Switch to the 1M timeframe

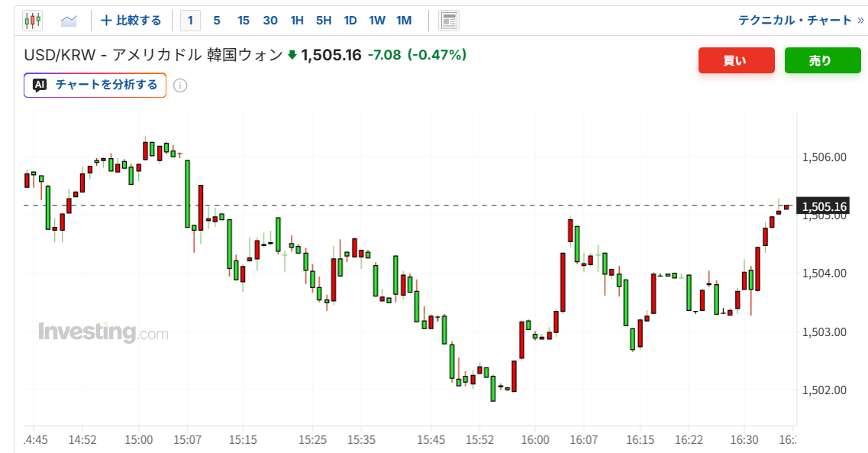pyautogui.click(x=404, y=21)
